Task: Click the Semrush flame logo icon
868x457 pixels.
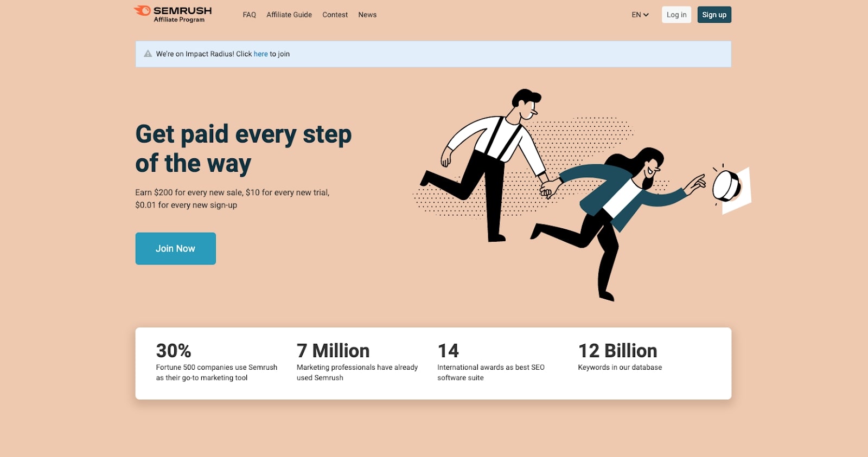Action: (x=142, y=10)
